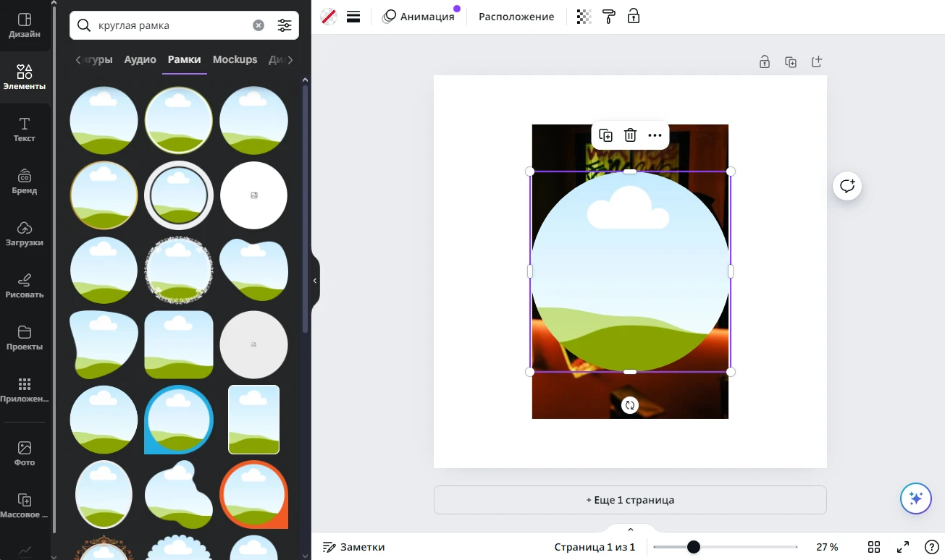Open the Проекты sidebar panel
This screenshot has height=560, width=945.
[25, 338]
